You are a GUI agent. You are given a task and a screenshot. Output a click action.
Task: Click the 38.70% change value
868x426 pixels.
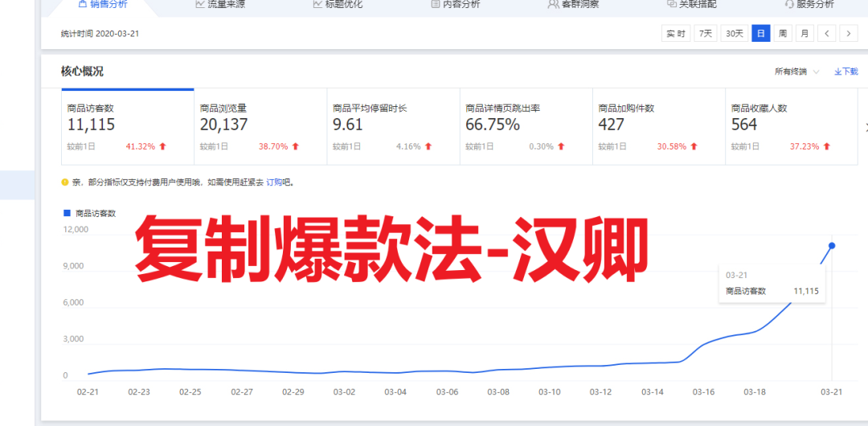coord(273,147)
